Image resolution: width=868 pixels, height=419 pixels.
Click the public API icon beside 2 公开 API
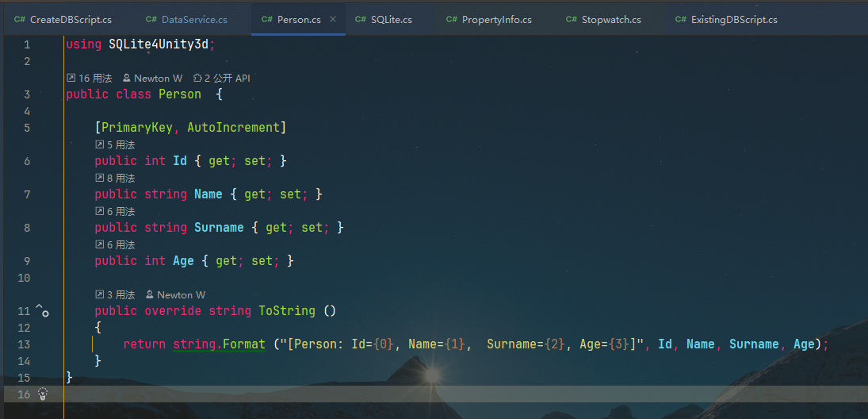point(197,78)
